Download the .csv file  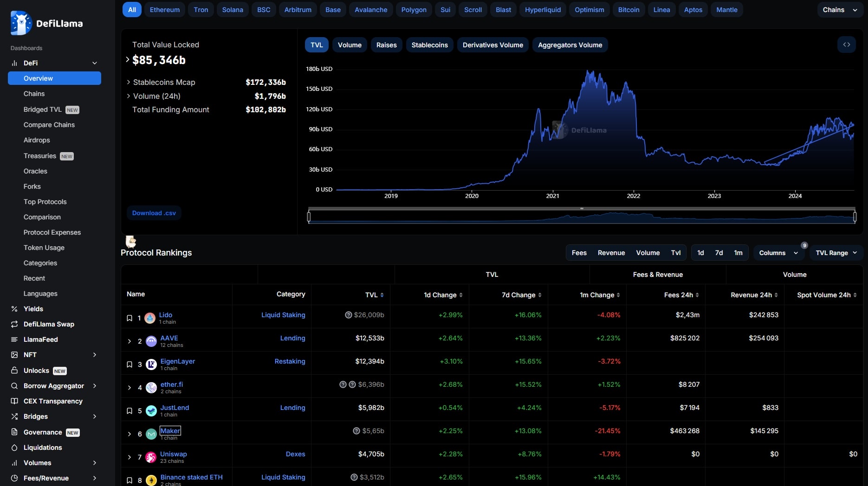[x=154, y=213]
